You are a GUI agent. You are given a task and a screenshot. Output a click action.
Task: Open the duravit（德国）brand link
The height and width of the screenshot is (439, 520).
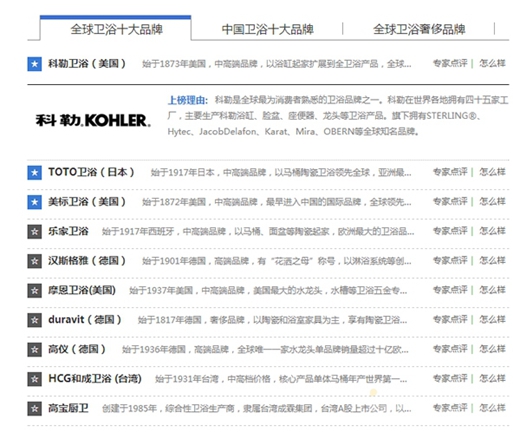tap(85, 319)
